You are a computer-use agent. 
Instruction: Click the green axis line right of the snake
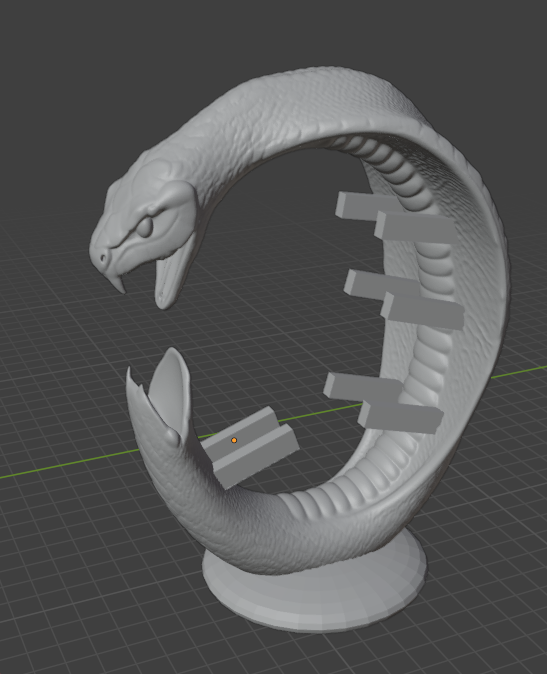pos(519,372)
